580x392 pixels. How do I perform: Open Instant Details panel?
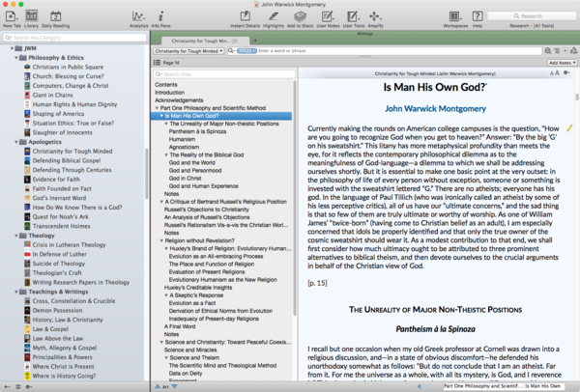pyautogui.click(x=245, y=16)
